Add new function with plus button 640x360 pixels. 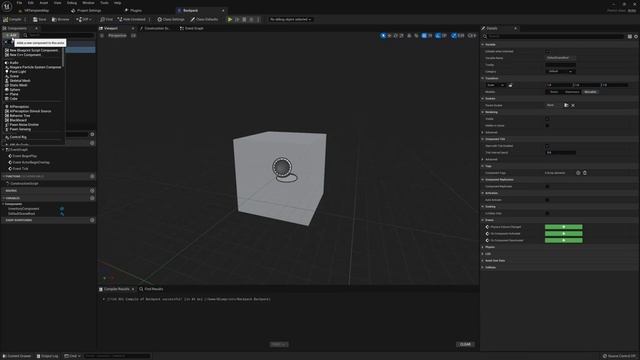coord(92,176)
